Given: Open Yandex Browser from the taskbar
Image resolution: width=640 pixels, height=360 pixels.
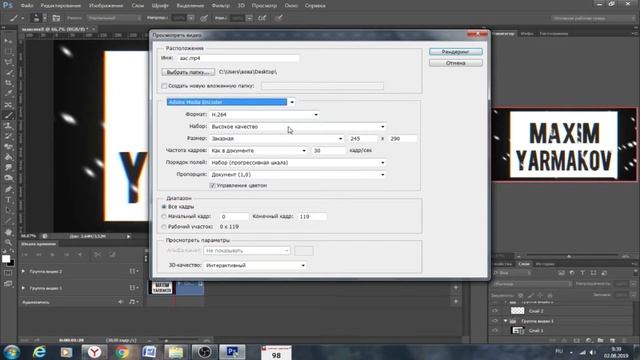Looking at the screenshot, I should click(x=94, y=352).
